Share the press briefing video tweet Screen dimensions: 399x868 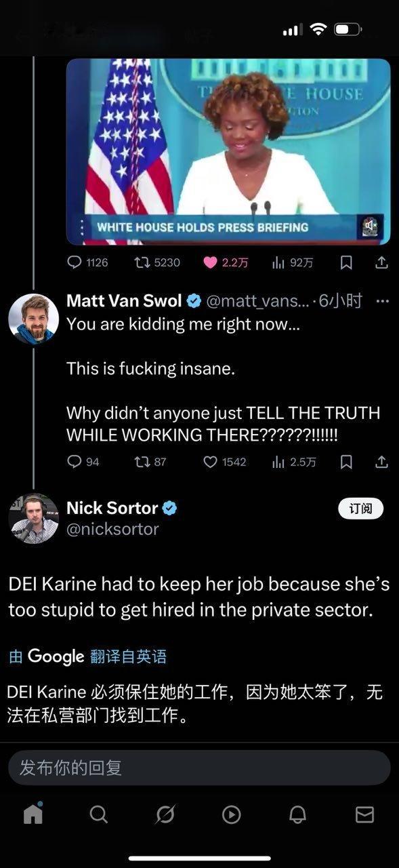click(382, 262)
